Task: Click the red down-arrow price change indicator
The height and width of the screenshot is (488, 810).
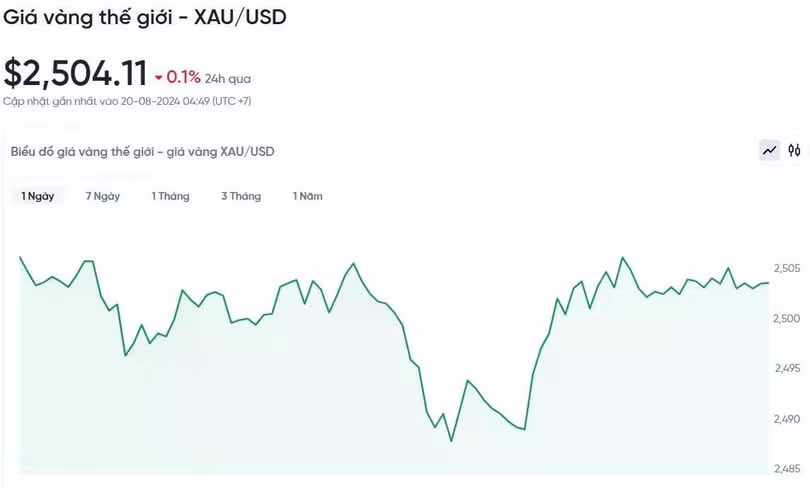Action: pos(158,77)
